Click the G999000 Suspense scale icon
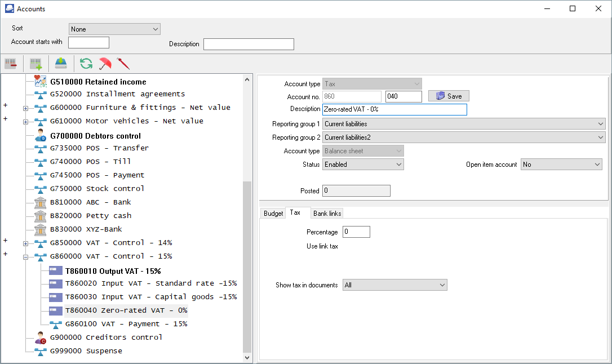This screenshot has width=612, height=364. pyautogui.click(x=40, y=351)
